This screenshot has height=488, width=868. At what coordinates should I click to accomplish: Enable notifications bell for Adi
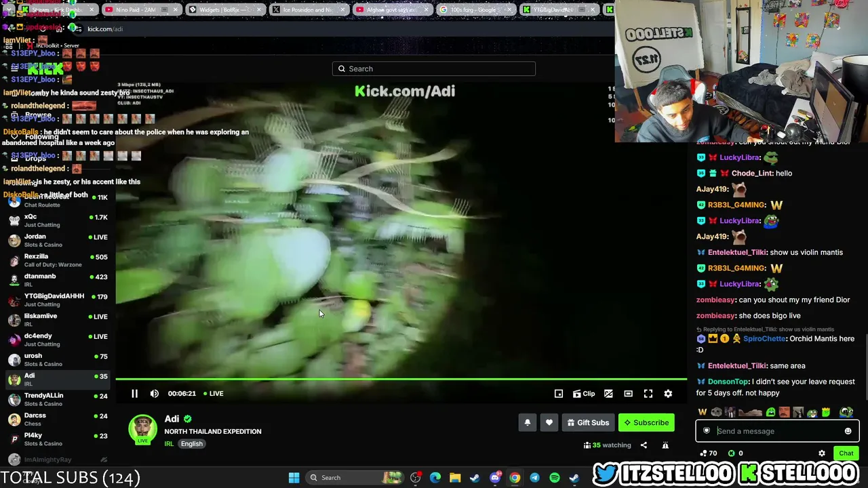tap(528, 422)
